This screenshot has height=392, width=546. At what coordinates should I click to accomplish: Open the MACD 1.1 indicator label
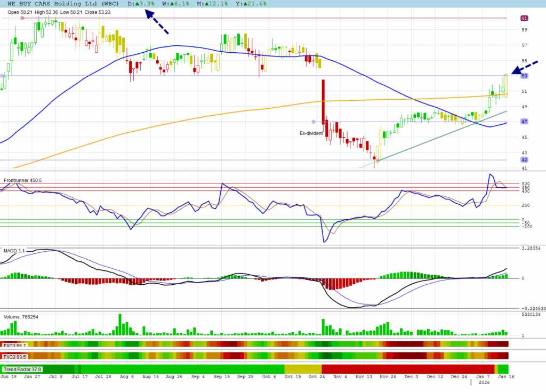pyautogui.click(x=14, y=250)
